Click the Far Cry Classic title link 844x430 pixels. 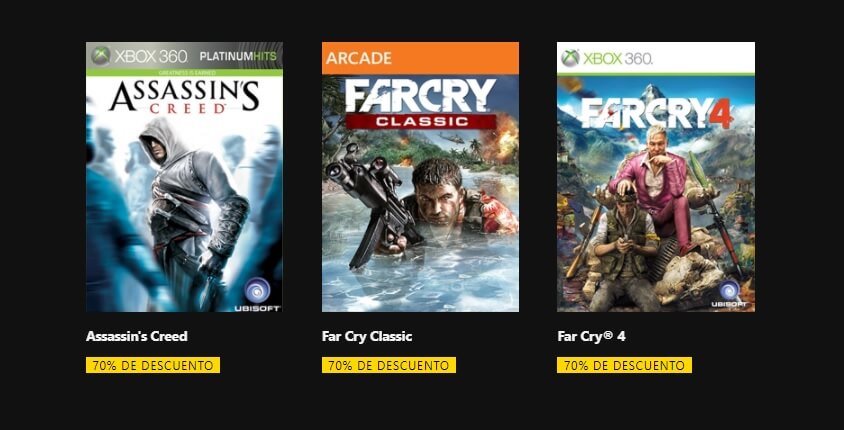[367, 336]
